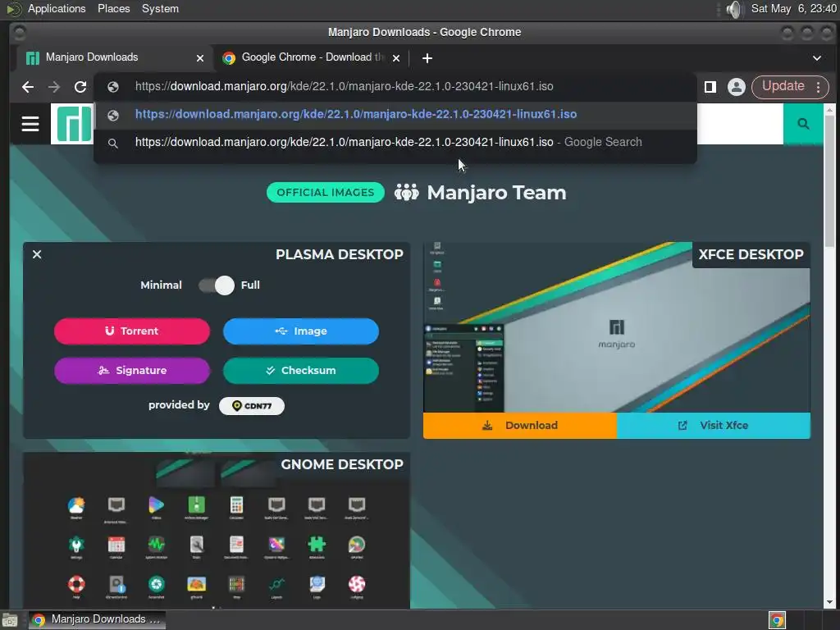
Task: Click the Chrome icon in the bottom-right panel
Action: [777, 620]
